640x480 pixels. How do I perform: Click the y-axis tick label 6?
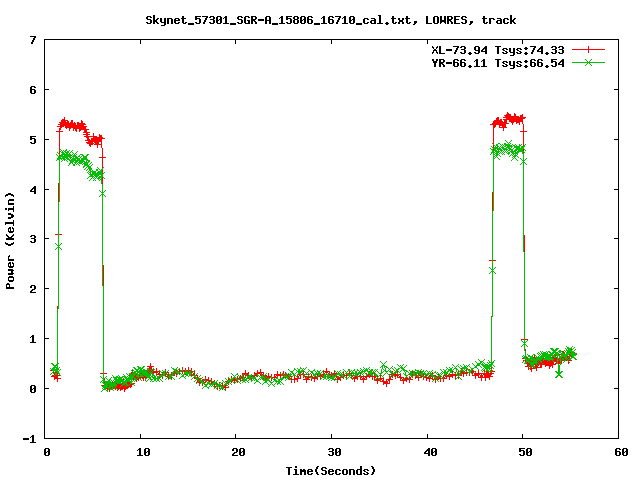coord(33,90)
